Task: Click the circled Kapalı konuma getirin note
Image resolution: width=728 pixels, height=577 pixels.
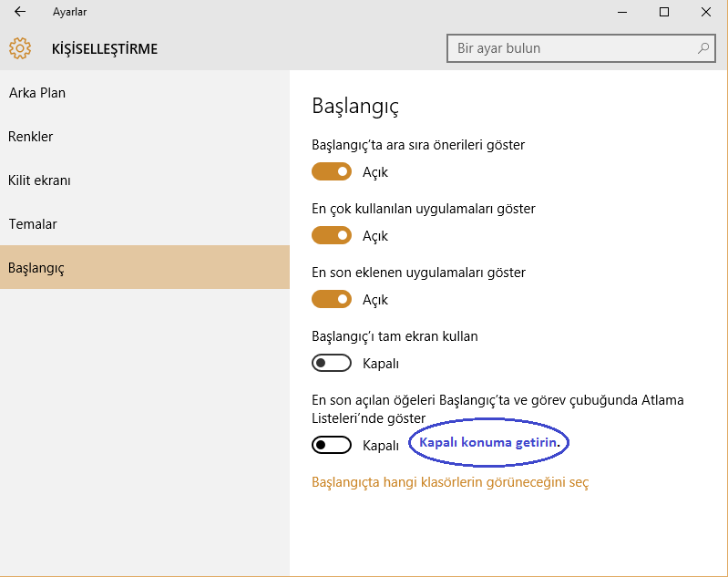Action: (490, 442)
